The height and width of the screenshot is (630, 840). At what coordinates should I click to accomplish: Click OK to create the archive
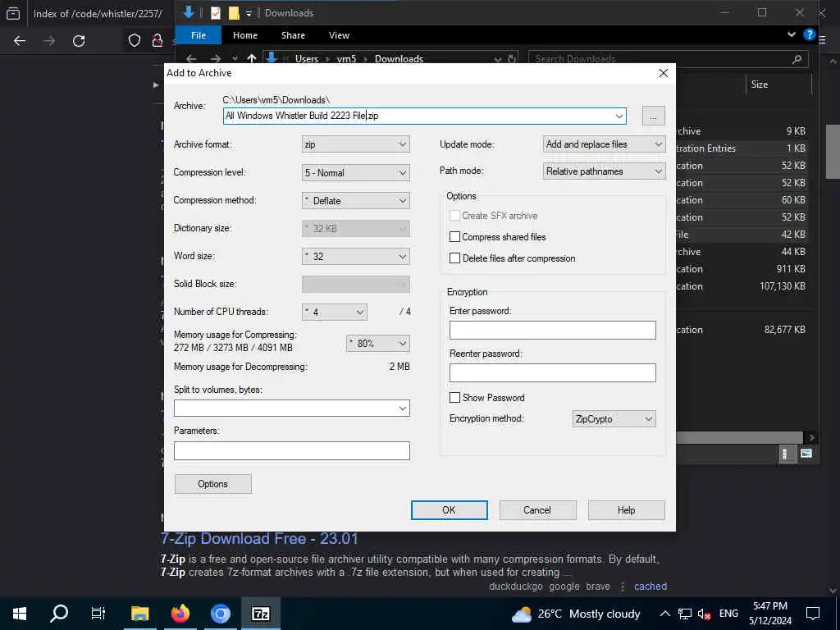(x=449, y=510)
